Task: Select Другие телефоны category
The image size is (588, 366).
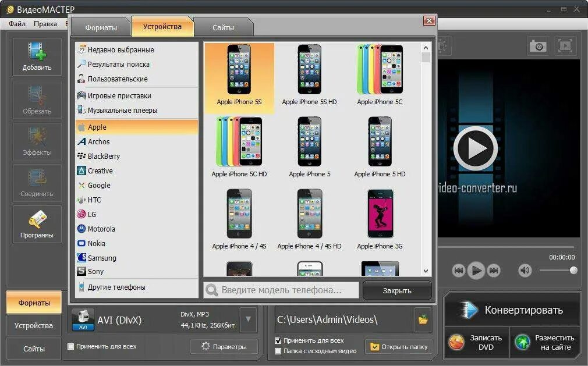Action: coord(136,287)
